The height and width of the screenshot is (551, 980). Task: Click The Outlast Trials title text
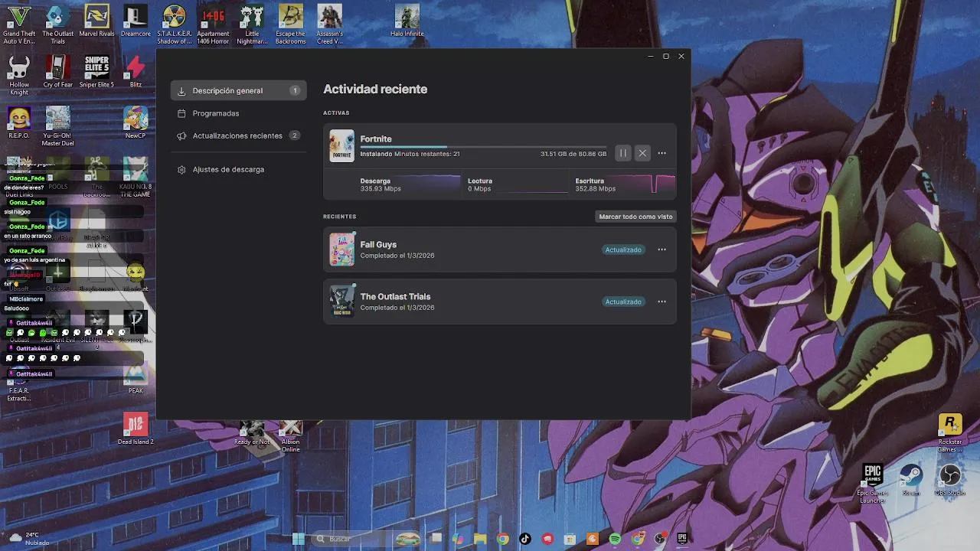pos(395,296)
